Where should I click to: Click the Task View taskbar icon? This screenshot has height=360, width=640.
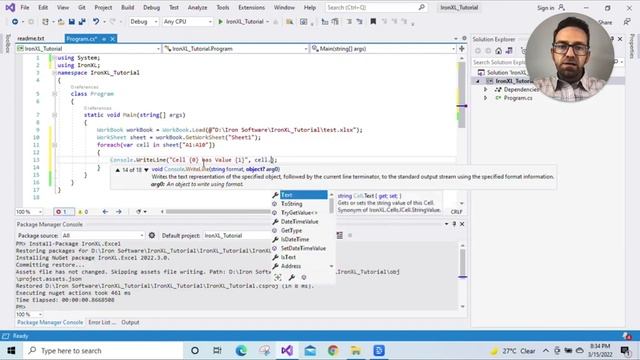point(218,351)
